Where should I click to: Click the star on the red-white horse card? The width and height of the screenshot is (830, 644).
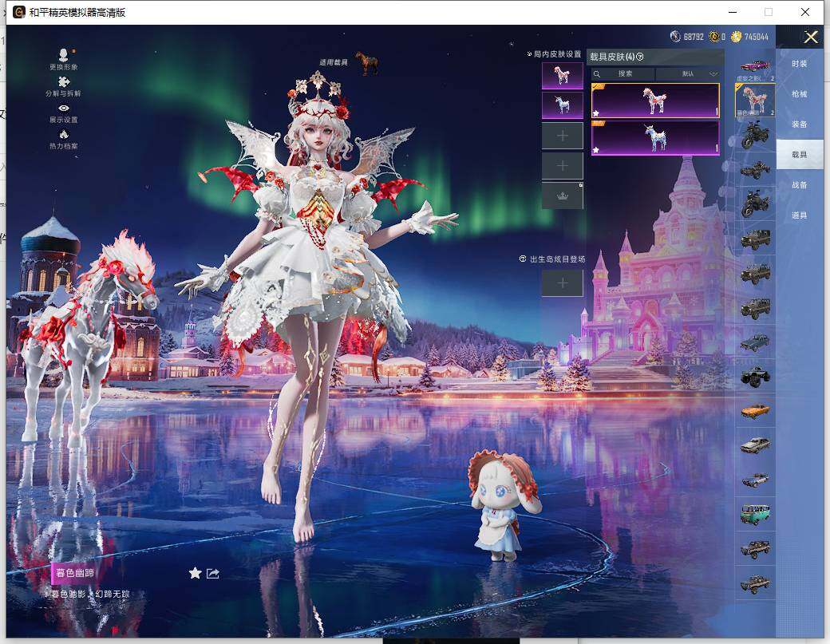[x=596, y=113]
